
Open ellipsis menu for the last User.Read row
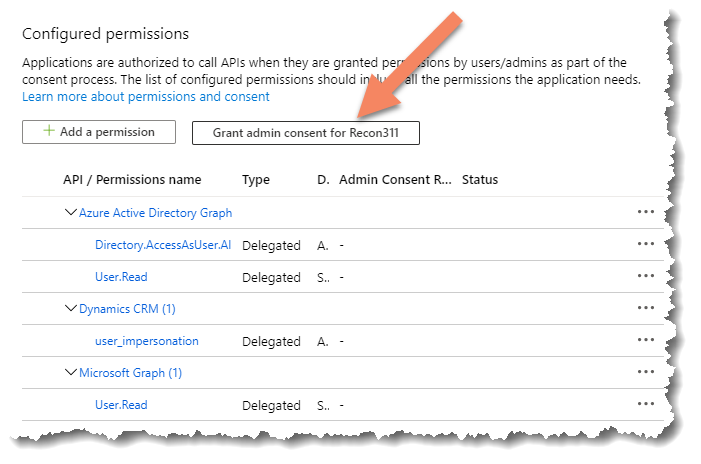645,405
